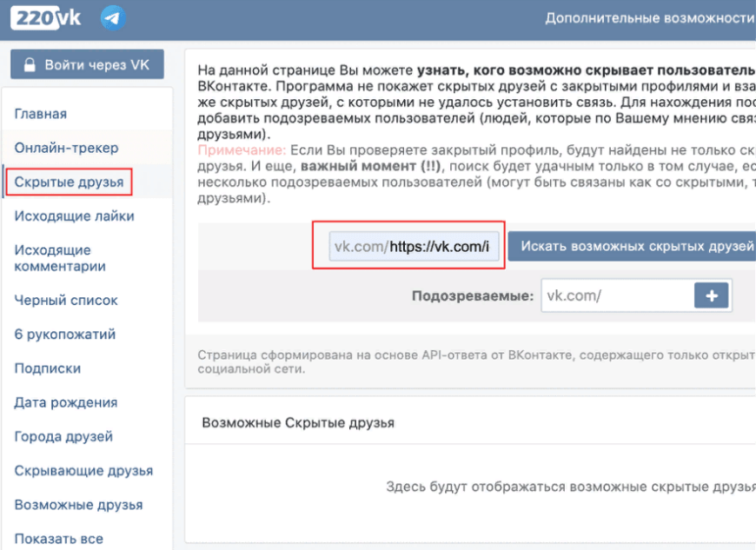
Task: Open Черный список page
Action: click(x=66, y=301)
